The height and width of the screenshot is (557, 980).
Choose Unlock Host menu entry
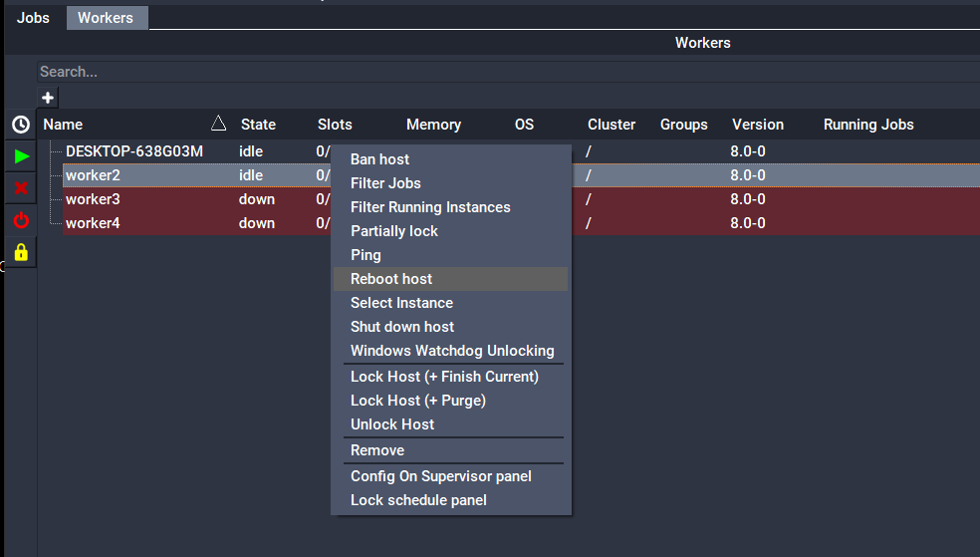coord(392,424)
